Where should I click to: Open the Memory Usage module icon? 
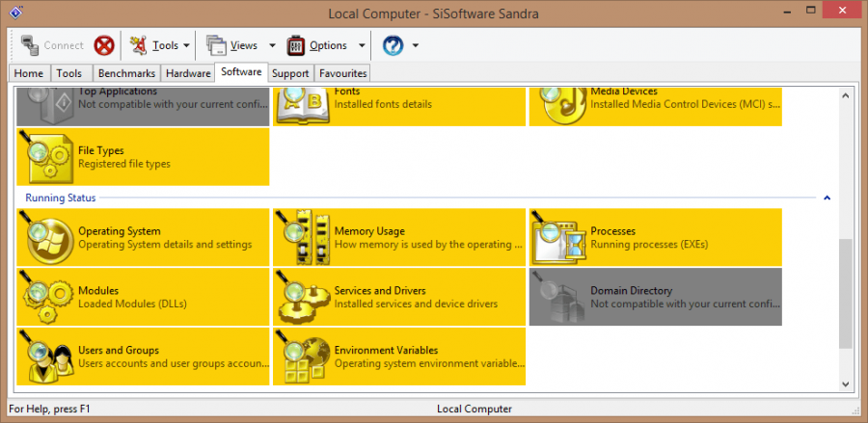(x=302, y=237)
